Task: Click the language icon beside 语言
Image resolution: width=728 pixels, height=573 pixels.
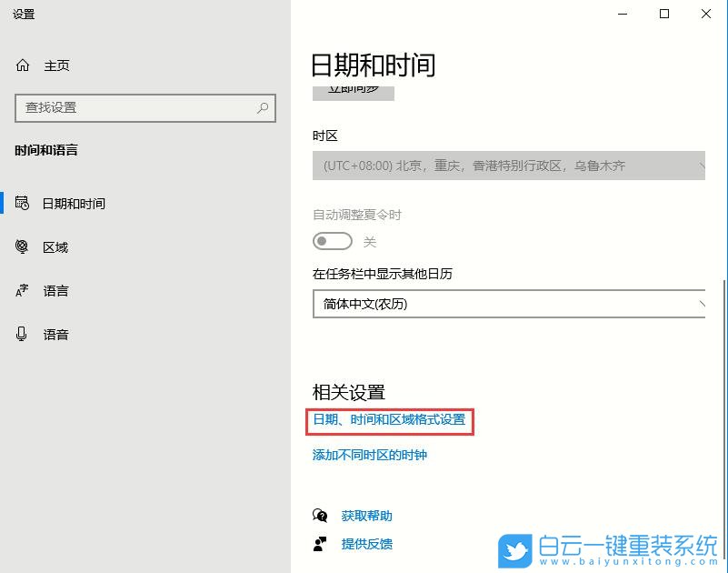Action: click(x=22, y=290)
